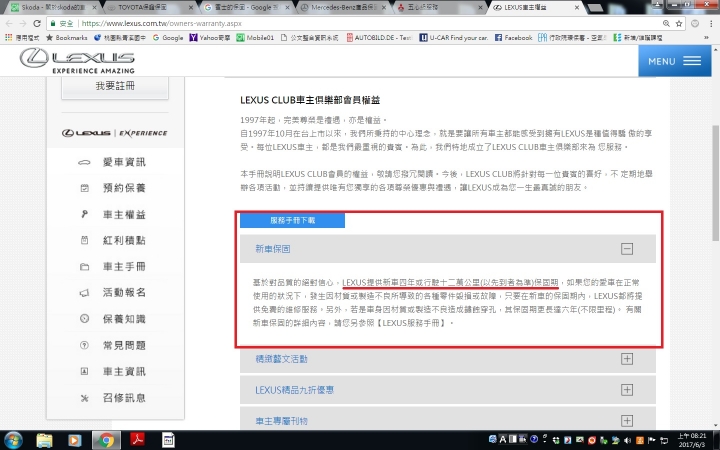
Task: Open 召修訊息 in sidebar
Action: (124, 398)
